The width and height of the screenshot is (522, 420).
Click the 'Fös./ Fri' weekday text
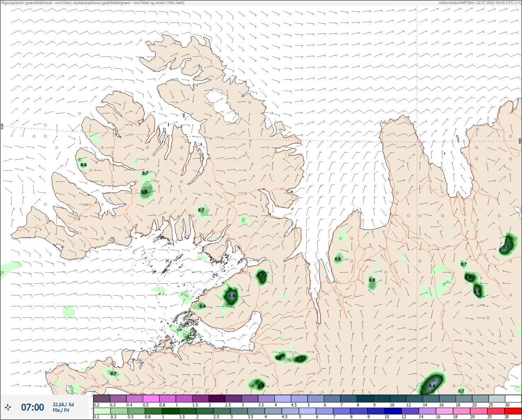61,410
